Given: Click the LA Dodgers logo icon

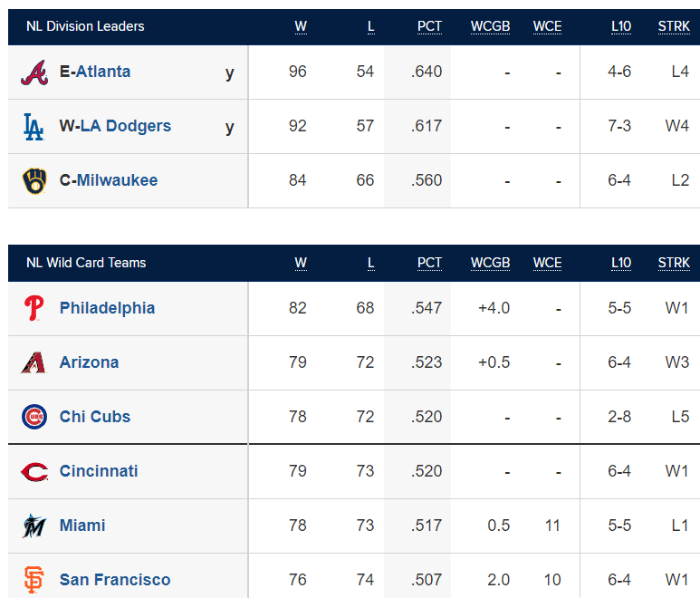Looking at the screenshot, I should coord(34,127).
